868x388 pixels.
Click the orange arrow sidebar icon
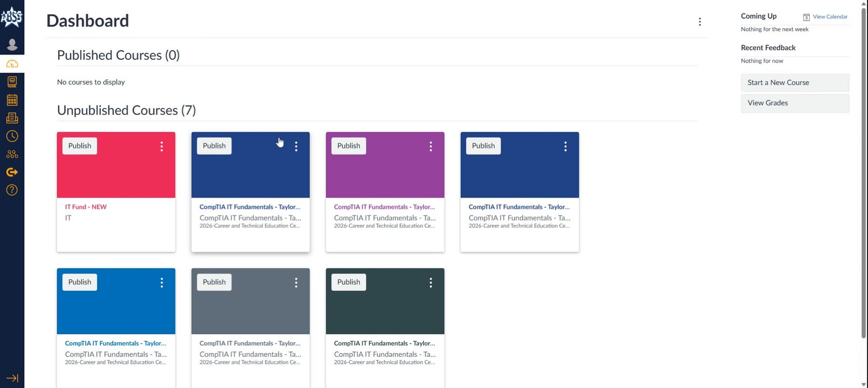pyautogui.click(x=12, y=172)
